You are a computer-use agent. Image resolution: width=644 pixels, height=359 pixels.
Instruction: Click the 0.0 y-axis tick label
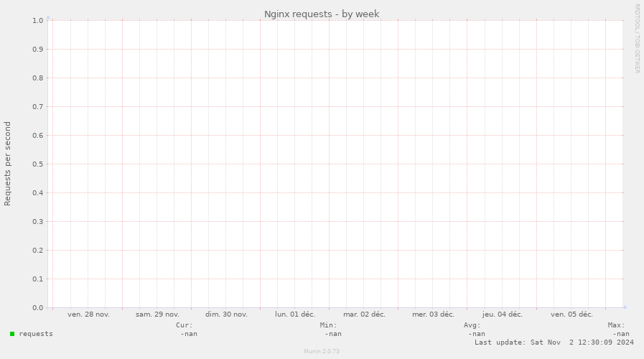[38, 307]
